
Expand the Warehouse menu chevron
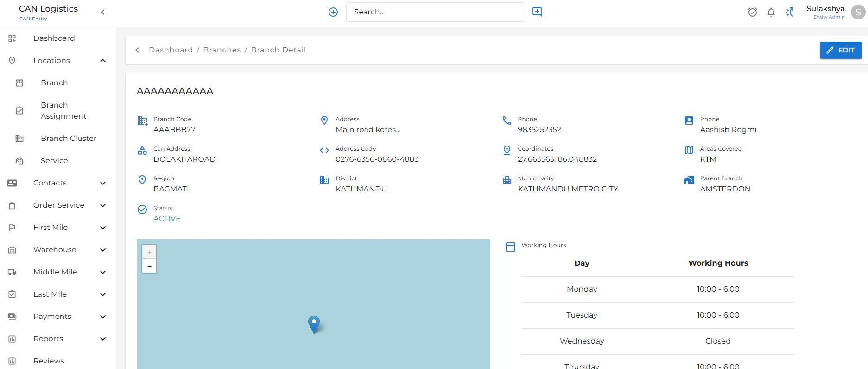click(x=103, y=250)
